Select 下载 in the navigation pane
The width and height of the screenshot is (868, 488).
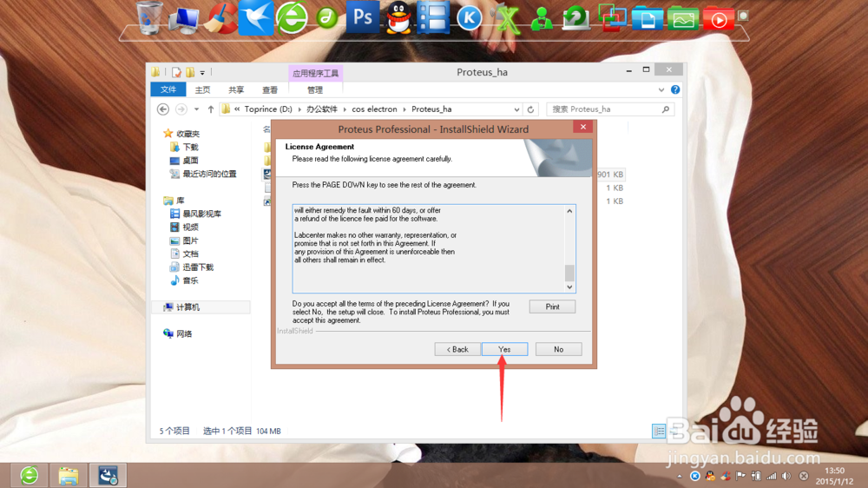pyautogui.click(x=190, y=147)
